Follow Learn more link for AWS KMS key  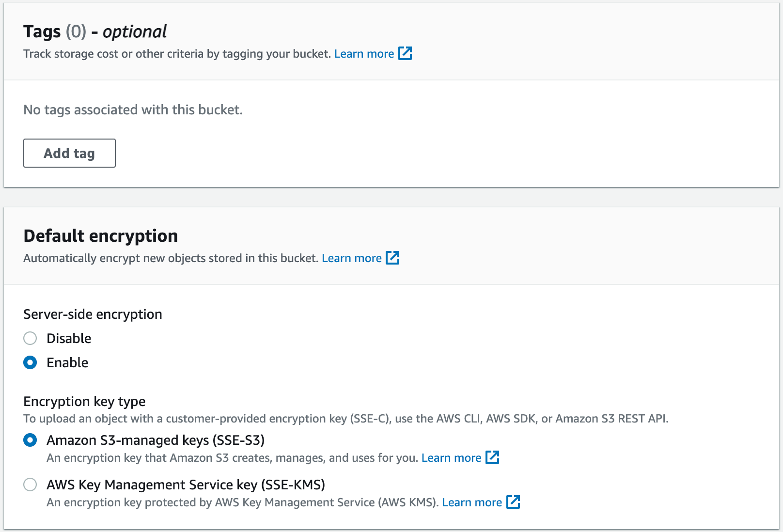tap(471, 502)
